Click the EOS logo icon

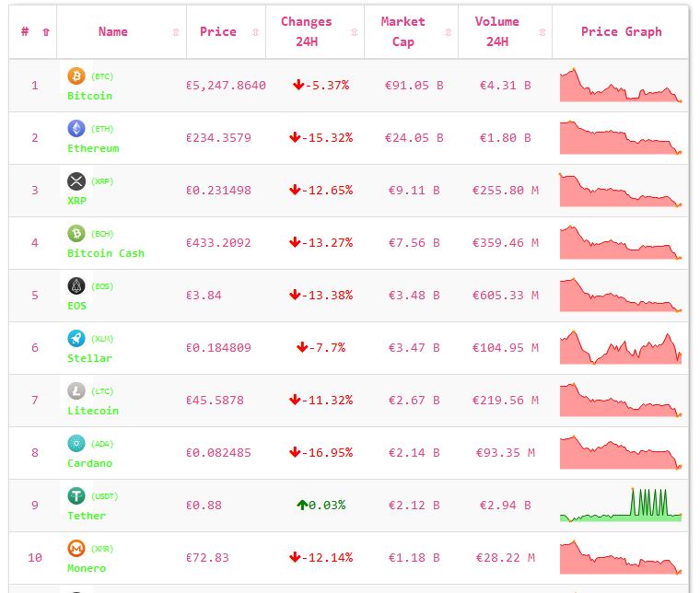pyautogui.click(x=76, y=285)
